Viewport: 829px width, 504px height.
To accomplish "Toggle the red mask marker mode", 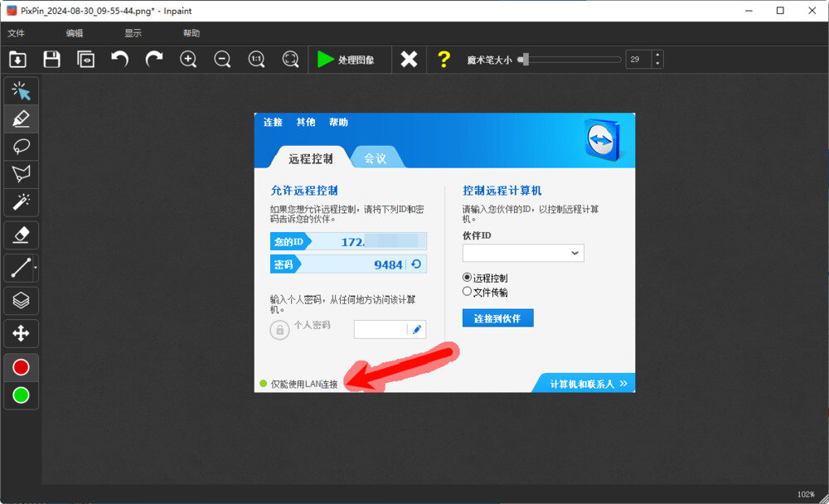I will tap(21, 366).
